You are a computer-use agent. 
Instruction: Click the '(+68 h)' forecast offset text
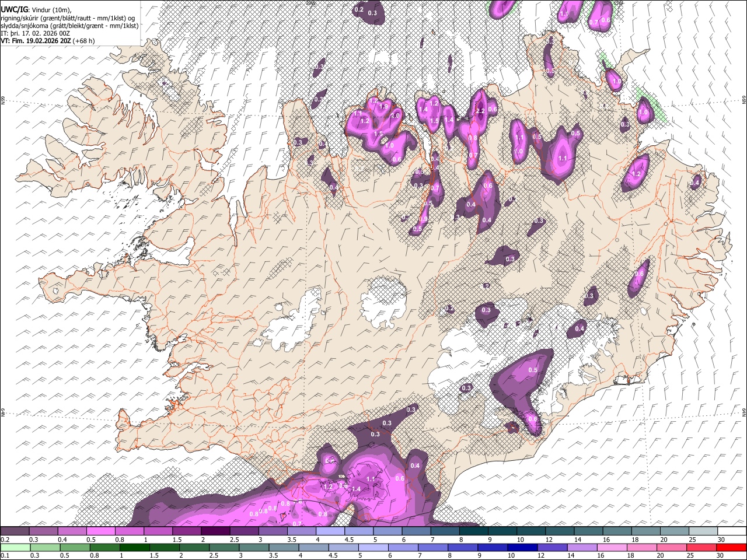click(84, 41)
